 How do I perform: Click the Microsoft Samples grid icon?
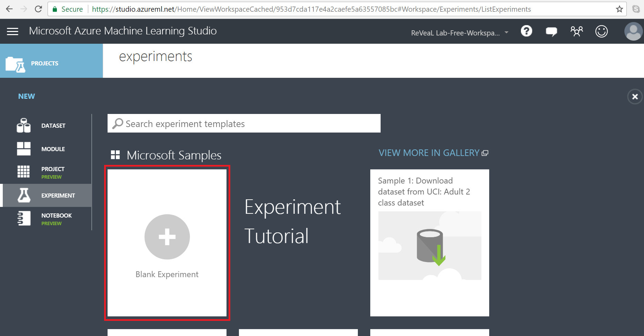[115, 155]
